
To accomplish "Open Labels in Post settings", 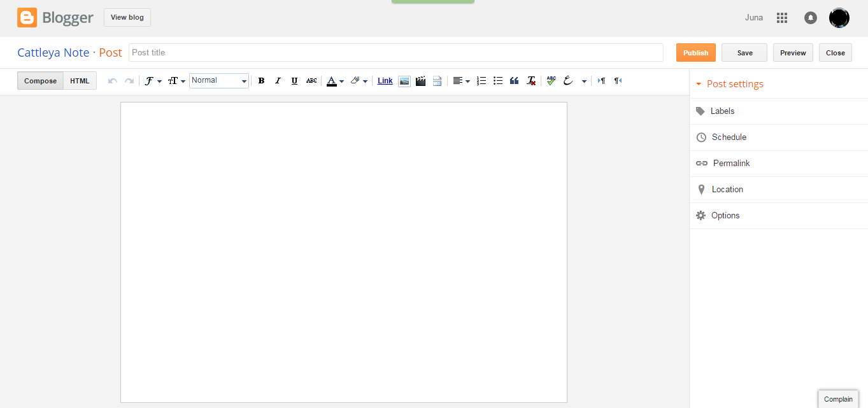I will pos(722,111).
